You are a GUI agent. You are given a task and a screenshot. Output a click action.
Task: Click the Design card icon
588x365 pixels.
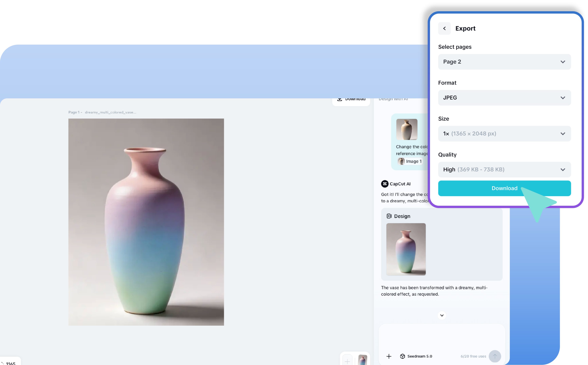(389, 216)
